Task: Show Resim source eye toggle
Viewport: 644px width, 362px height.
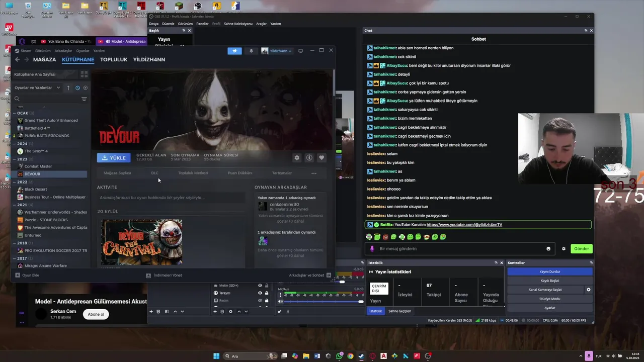Action: (260, 300)
